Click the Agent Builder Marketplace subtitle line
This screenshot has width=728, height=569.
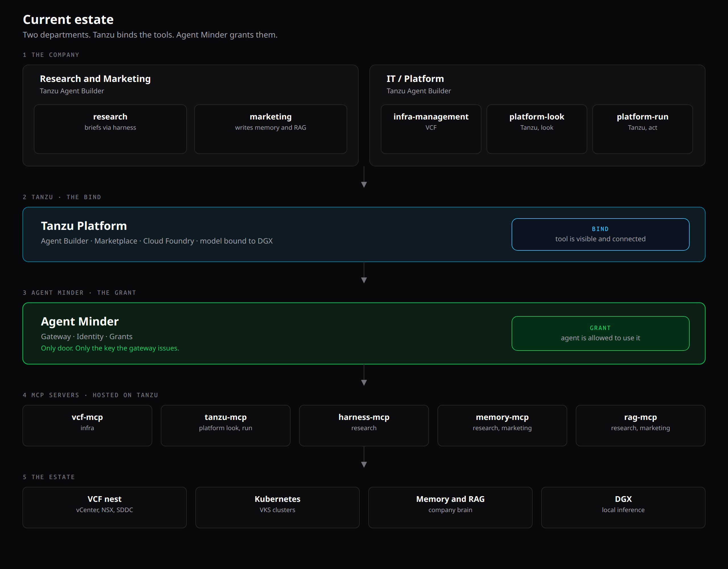[x=157, y=241]
